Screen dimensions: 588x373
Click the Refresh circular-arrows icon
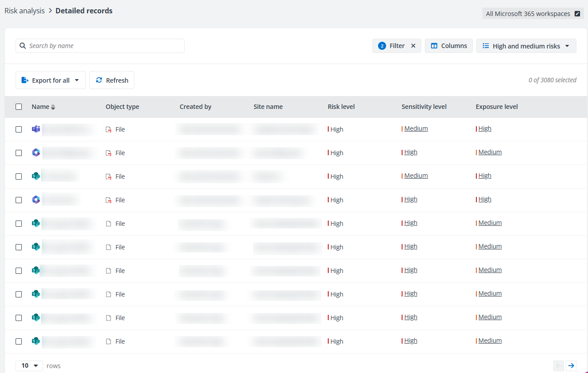pyautogui.click(x=99, y=80)
